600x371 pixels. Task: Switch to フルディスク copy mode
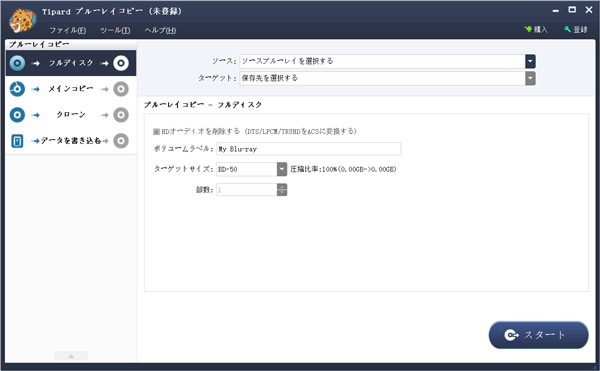(x=71, y=63)
